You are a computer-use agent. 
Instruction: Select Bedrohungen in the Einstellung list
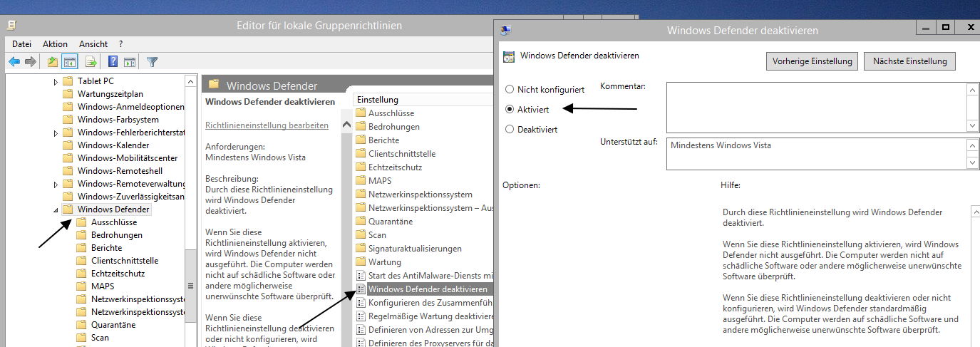tap(394, 127)
